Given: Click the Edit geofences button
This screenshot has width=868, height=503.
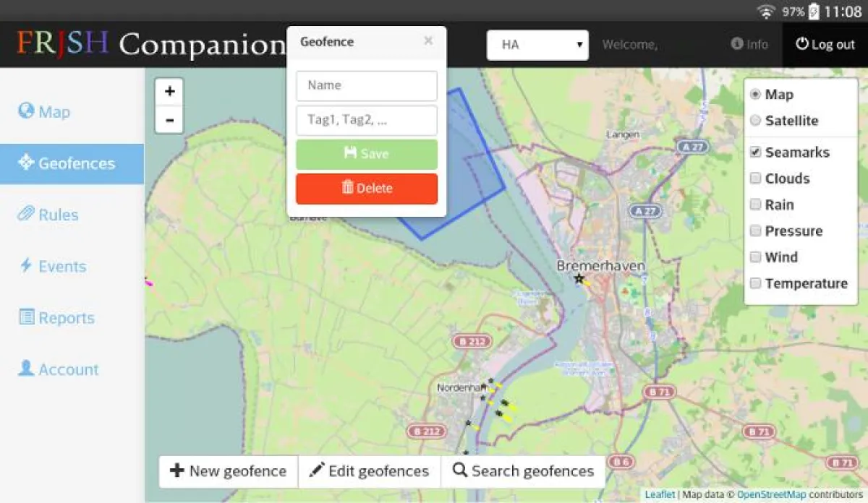Looking at the screenshot, I should pyautogui.click(x=369, y=470).
